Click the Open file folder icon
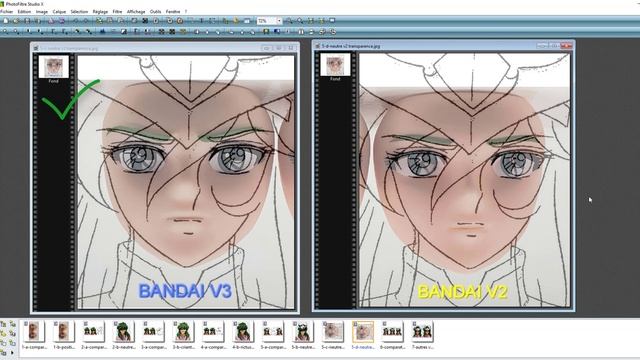The height and width of the screenshot is (360, 640). coord(16,20)
